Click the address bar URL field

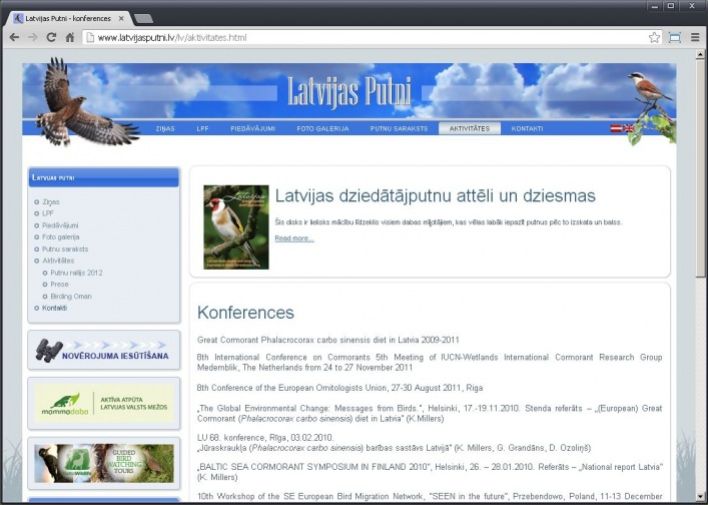pyautogui.click(x=366, y=37)
